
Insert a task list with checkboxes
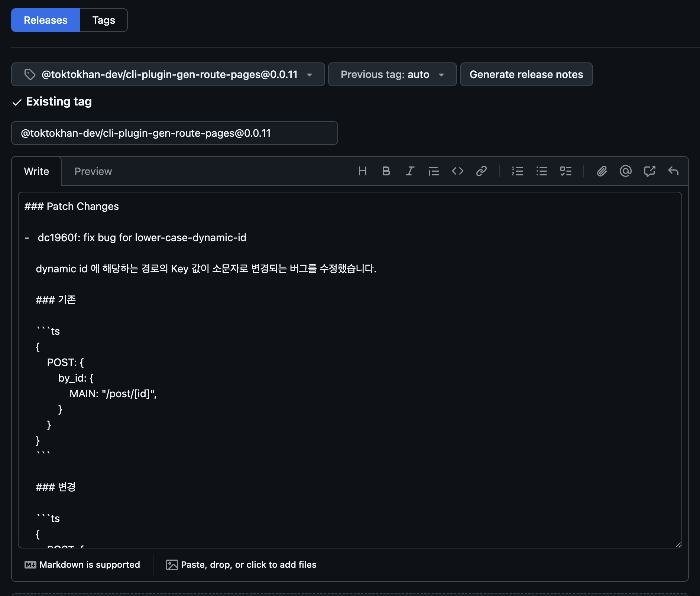[x=565, y=171]
